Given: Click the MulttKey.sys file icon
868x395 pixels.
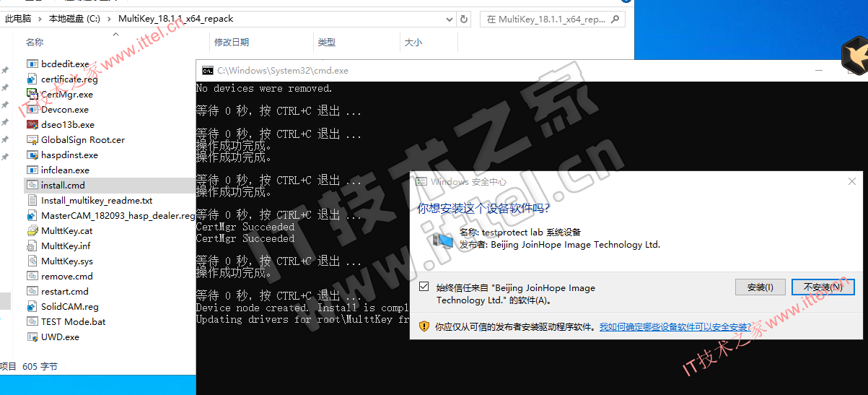Looking at the screenshot, I should pos(32,261).
